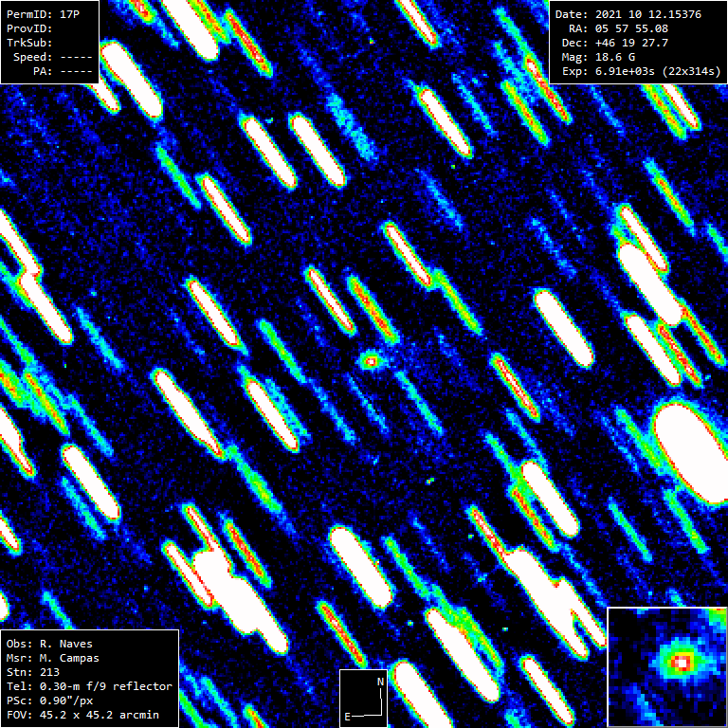Click the Date: 2021 10 12.15376 text
Image resolution: width=728 pixels, height=728 pixels.
pyautogui.click(x=628, y=14)
